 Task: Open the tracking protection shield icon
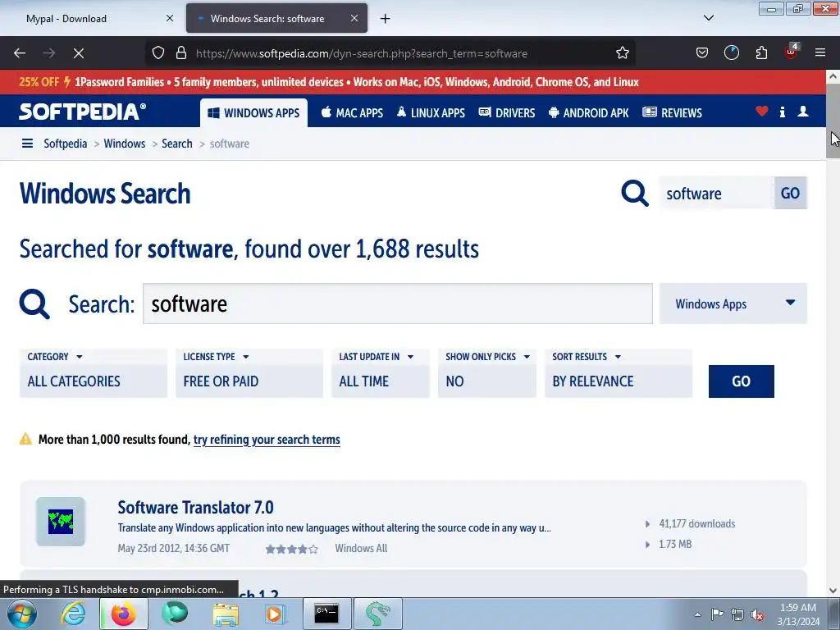[158, 53]
